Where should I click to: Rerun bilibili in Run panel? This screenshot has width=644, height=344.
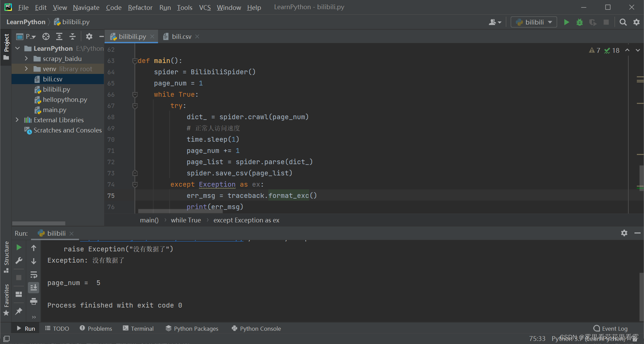[x=19, y=248]
